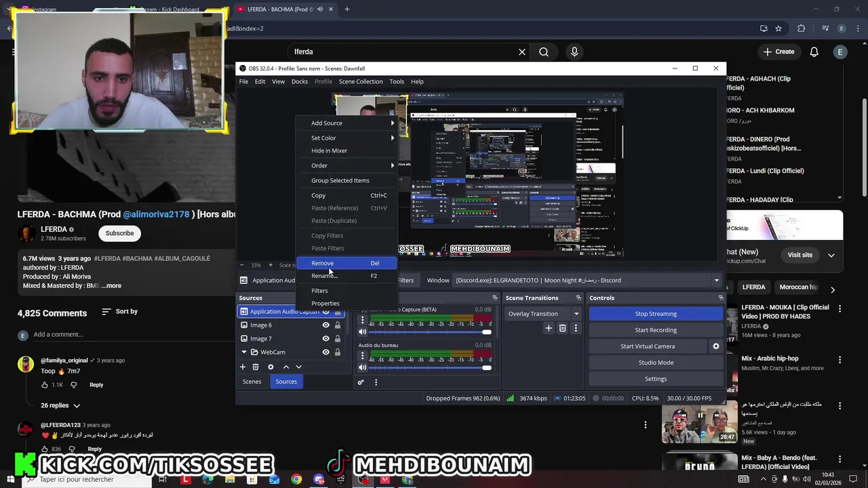Adjust Application Audio Capture volume slider
The height and width of the screenshot is (488, 868).
point(429,332)
